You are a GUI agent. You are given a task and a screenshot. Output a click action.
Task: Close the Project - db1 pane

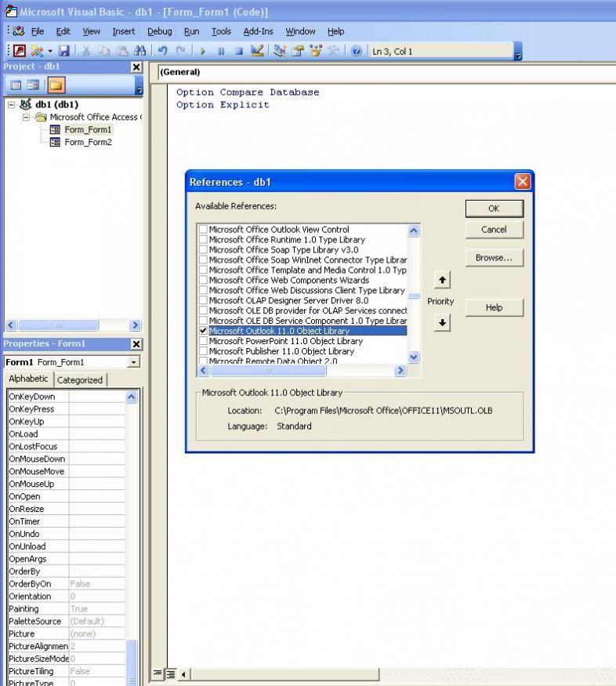point(136,67)
